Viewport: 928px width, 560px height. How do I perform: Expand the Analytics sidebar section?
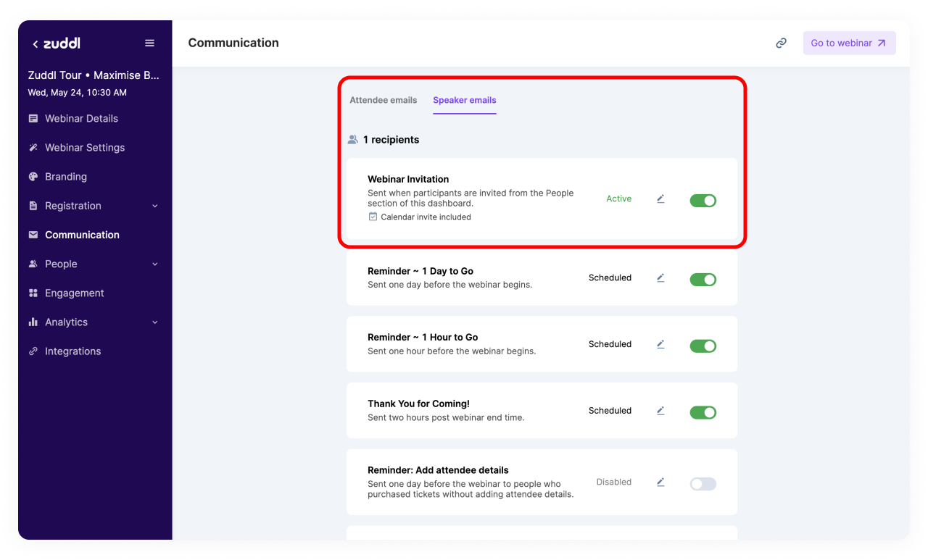154,322
